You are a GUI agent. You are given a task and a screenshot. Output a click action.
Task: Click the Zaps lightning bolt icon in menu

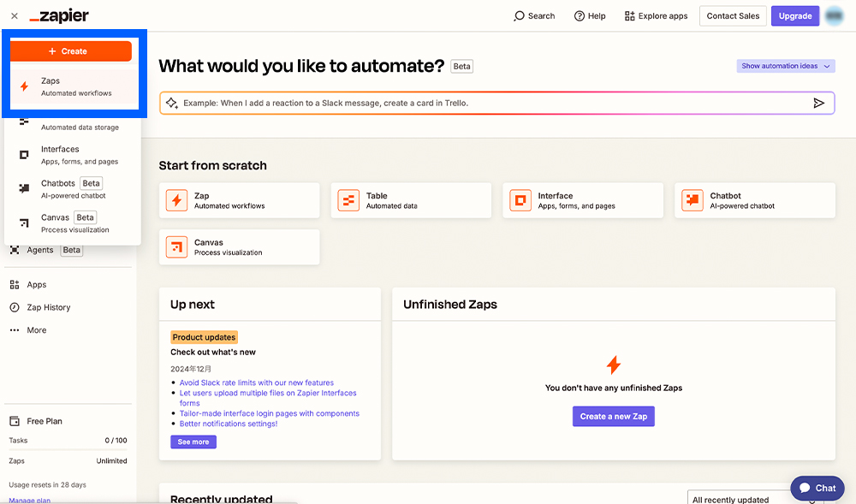pos(25,86)
